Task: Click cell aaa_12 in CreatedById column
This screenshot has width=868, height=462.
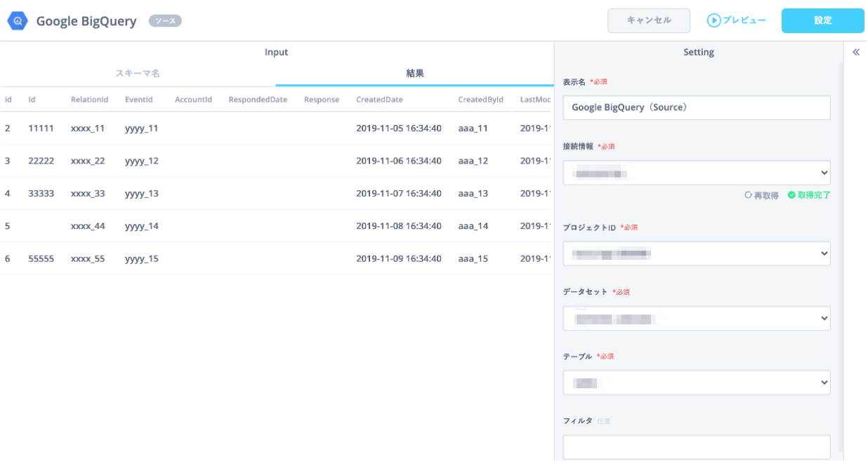Action: click(473, 161)
